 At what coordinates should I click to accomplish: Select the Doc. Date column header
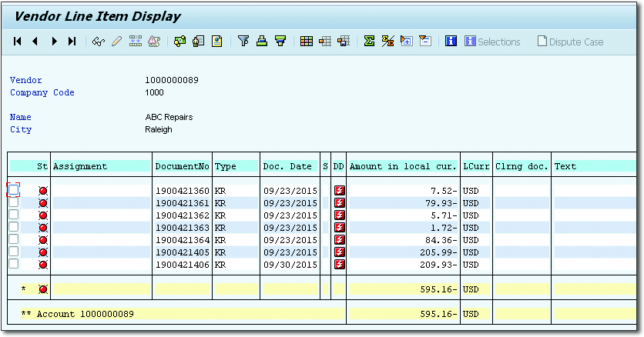tap(290, 166)
